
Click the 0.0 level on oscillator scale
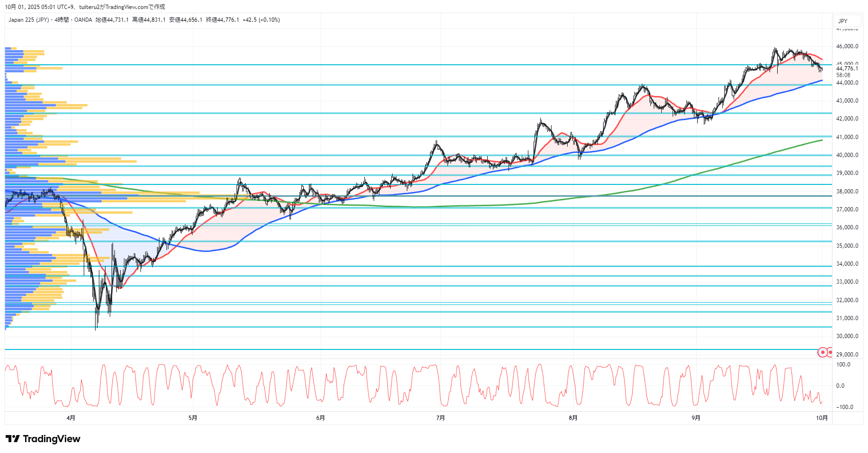(x=840, y=386)
